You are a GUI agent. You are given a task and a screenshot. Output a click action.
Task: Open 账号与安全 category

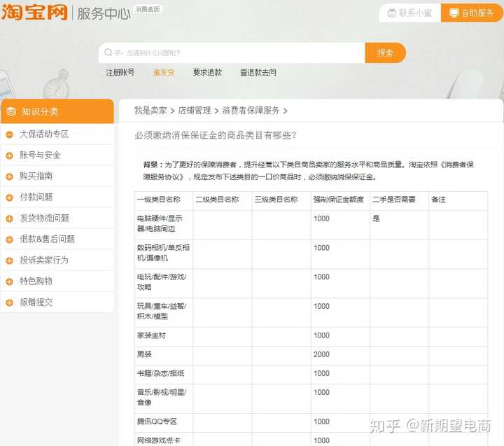click(x=40, y=155)
